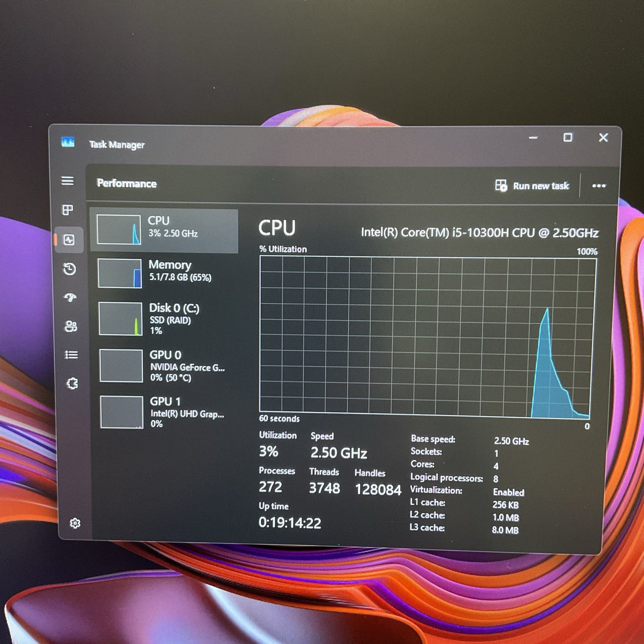The height and width of the screenshot is (644, 644).
Task: Open the Services page icon
Action: 72,384
